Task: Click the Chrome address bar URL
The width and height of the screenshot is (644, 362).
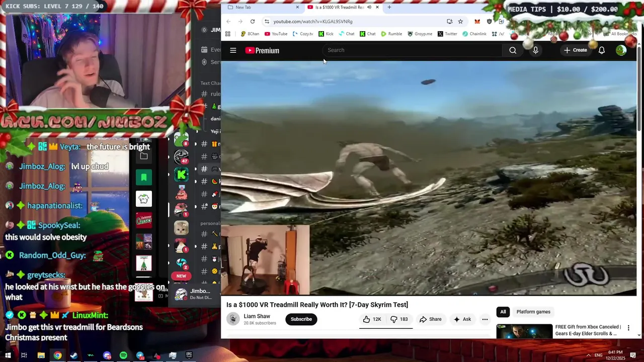Action: (x=312, y=22)
